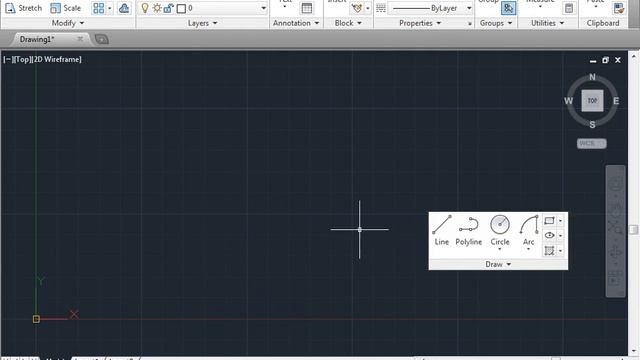Screen dimensions: 640x360
Task: Select the Scale tool
Action: tap(66, 8)
